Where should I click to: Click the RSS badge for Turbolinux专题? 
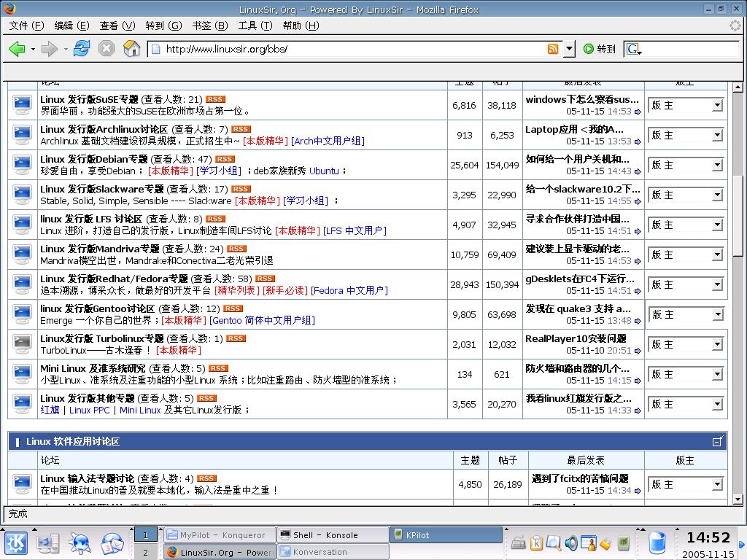(236, 338)
